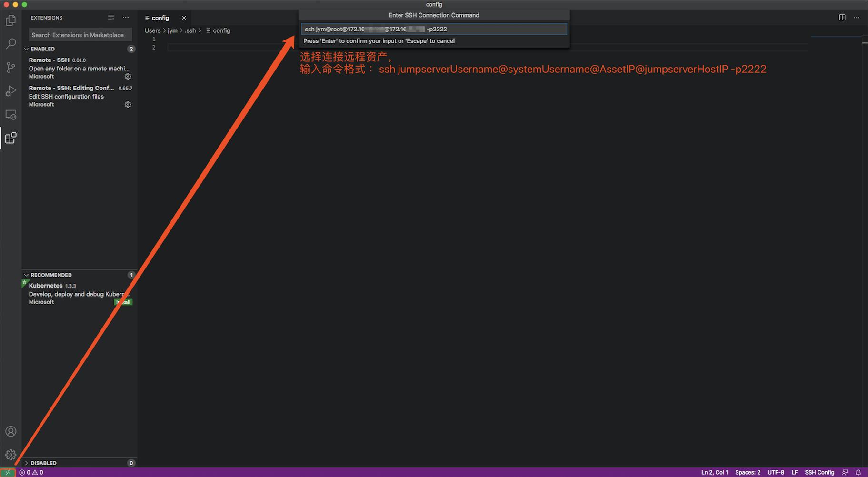Viewport: 868px width, 477px height.
Task: Select the Search icon in activity bar
Action: [10, 43]
